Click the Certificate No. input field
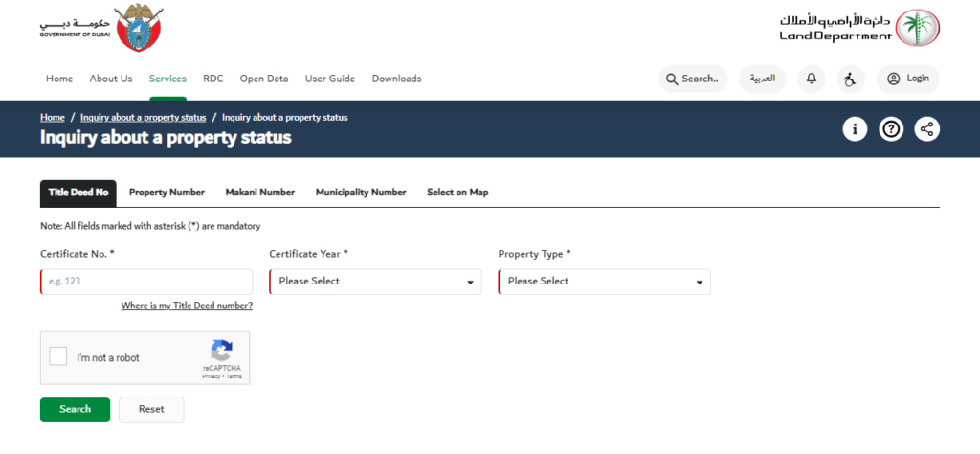The width and height of the screenshot is (980, 454). coord(146,282)
